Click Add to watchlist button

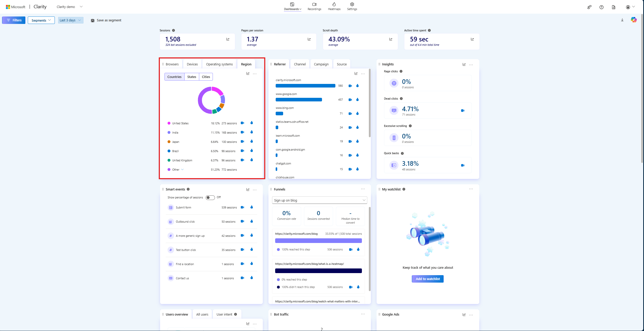[x=428, y=279]
